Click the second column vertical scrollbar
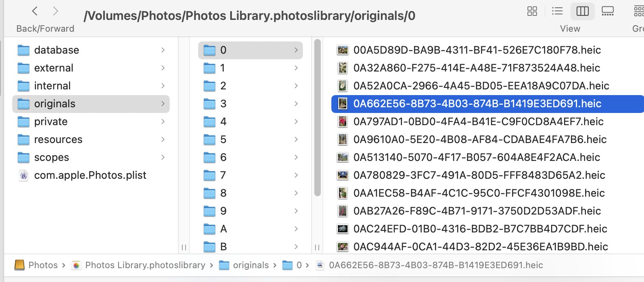Image resolution: width=644 pixels, height=282 pixels. (318, 118)
